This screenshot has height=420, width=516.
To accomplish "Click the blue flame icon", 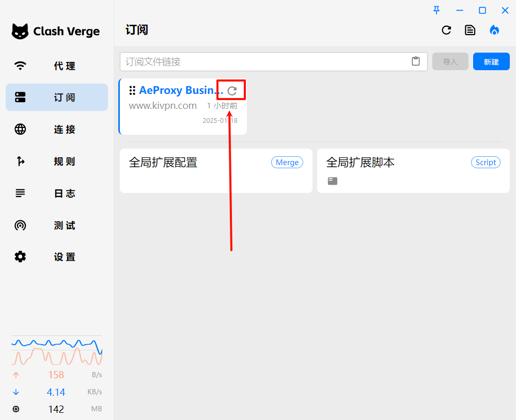I will point(494,30).
